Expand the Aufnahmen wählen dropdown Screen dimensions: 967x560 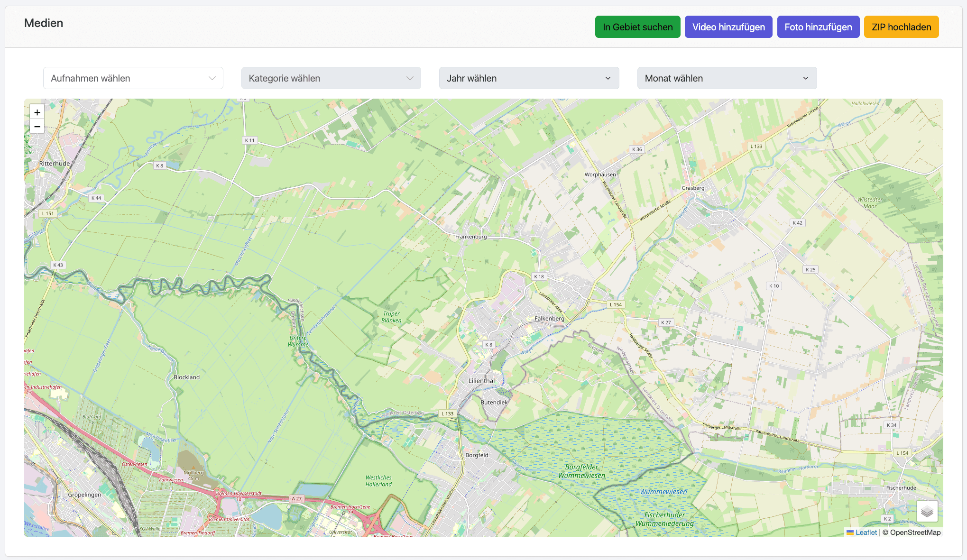pyautogui.click(x=133, y=78)
